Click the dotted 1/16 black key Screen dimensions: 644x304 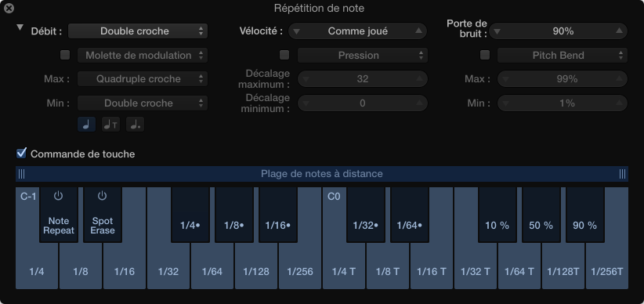click(x=278, y=215)
